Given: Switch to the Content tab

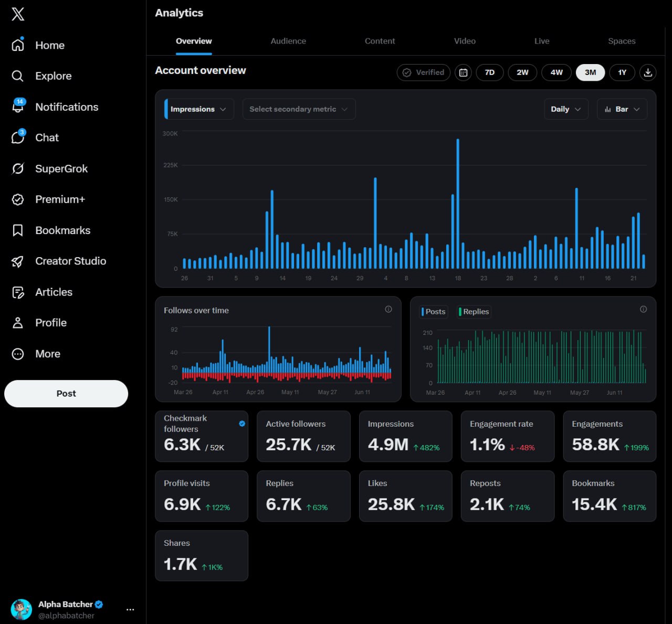Looking at the screenshot, I should coord(380,41).
